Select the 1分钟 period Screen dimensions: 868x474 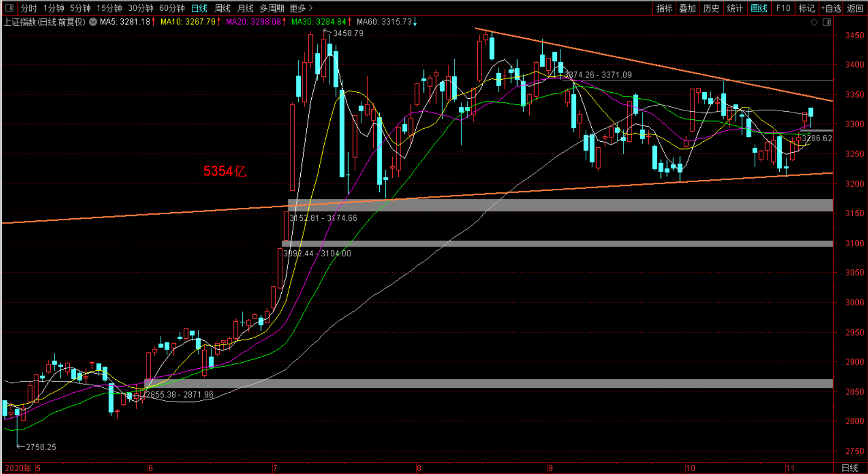click(x=53, y=8)
